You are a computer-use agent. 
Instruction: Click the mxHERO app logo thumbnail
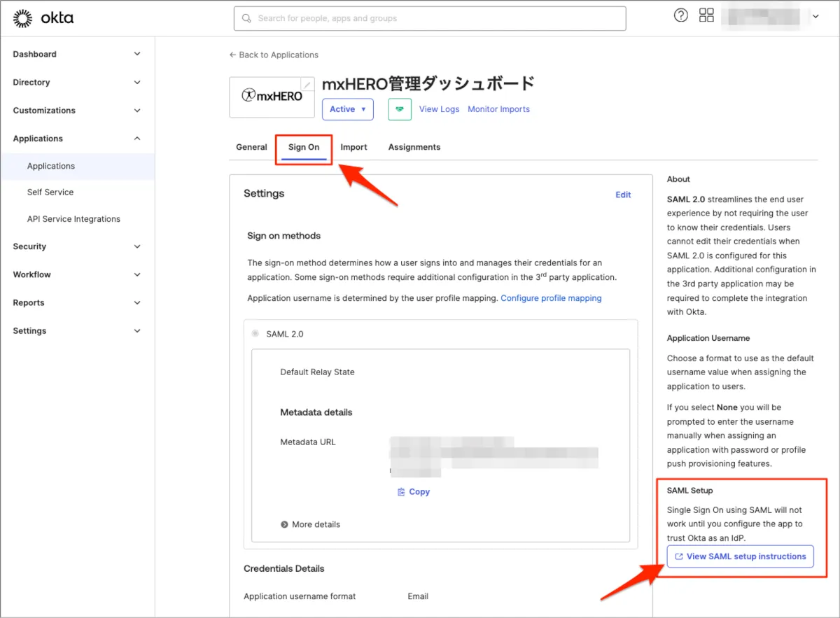pyautogui.click(x=272, y=97)
